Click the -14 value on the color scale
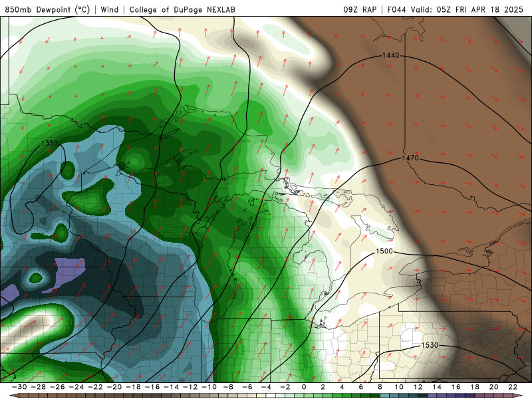The width and height of the screenshot is (532, 399). coord(171,387)
